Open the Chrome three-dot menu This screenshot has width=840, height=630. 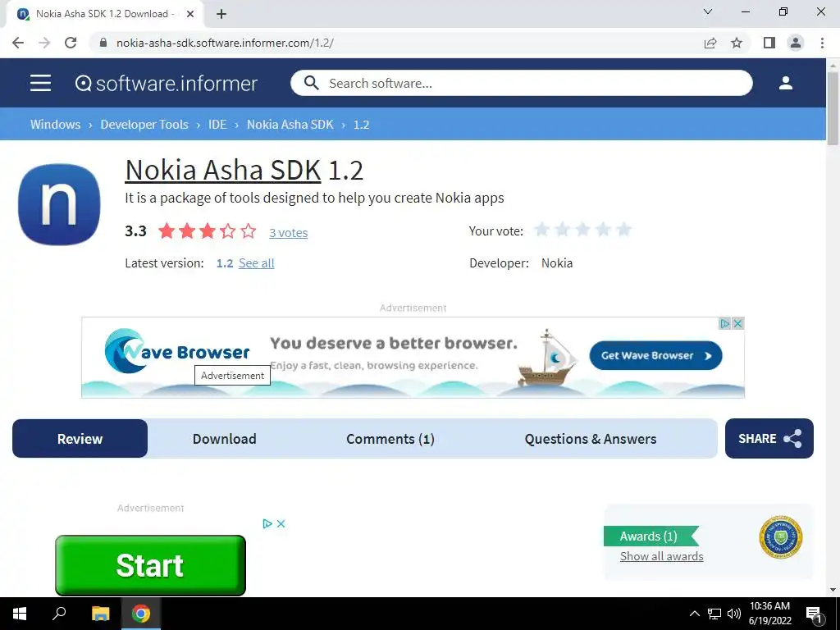click(822, 43)
